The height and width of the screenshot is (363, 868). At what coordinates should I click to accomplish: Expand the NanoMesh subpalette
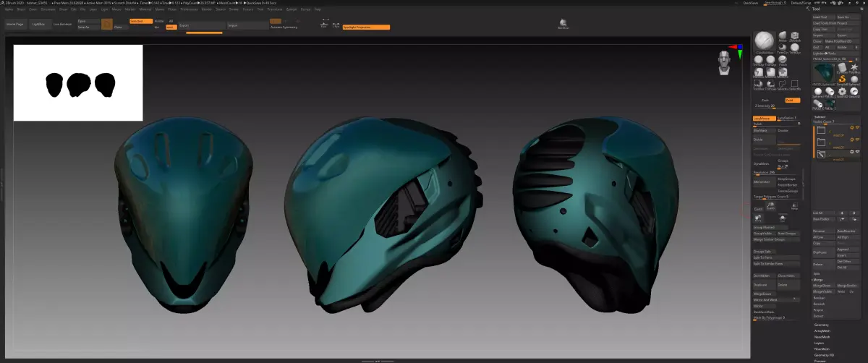[x=822, y=337]
